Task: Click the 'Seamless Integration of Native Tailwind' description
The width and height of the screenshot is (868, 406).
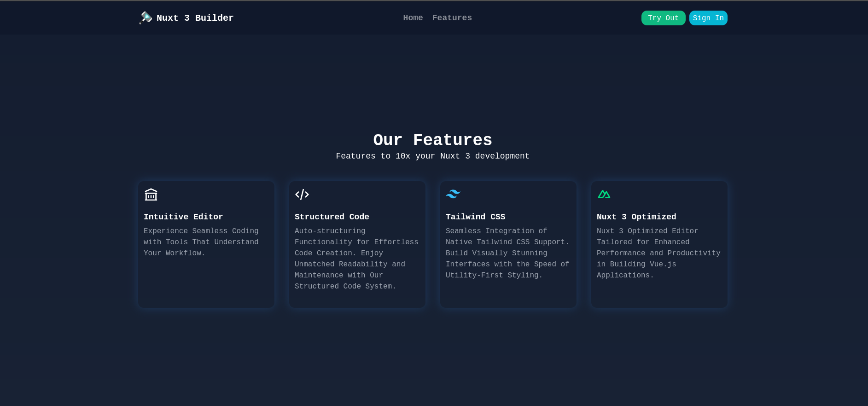Action: [508, 253]
